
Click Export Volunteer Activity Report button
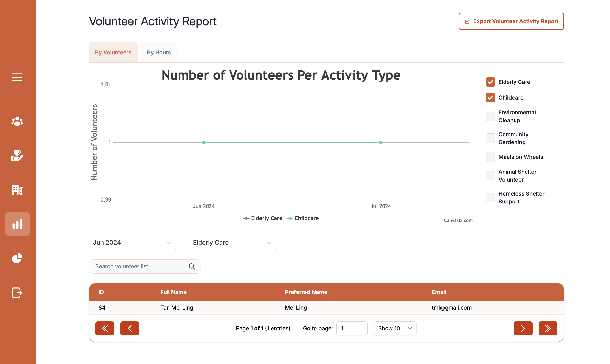coord(511,21)
